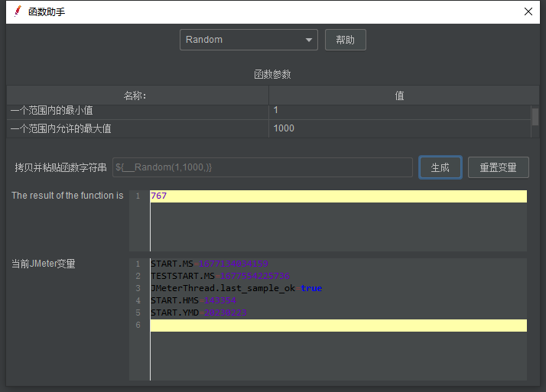
Task: Click the function string field ${__Random(1,1000,)}
Action: (x=262, y=167)
